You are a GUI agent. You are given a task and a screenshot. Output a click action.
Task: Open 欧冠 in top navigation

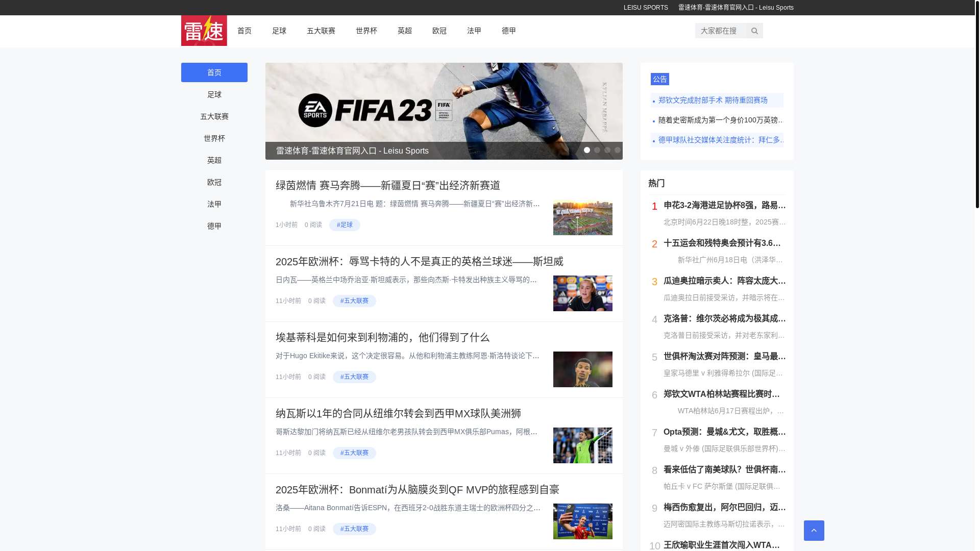[439, 31]
